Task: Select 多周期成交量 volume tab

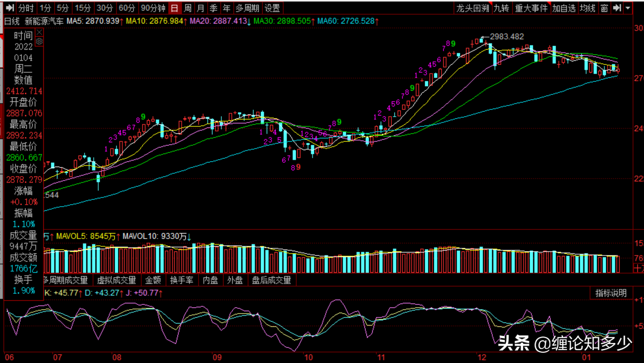Action: (x=66, y=280)
